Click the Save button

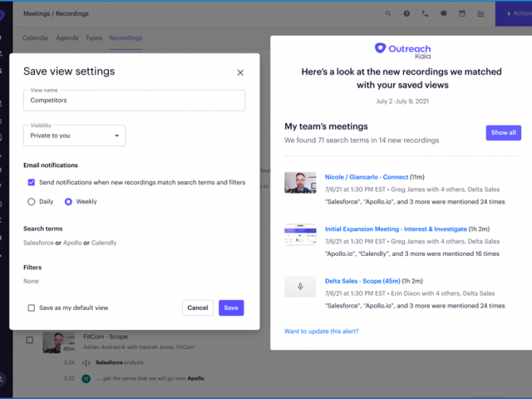coord(231,308)
